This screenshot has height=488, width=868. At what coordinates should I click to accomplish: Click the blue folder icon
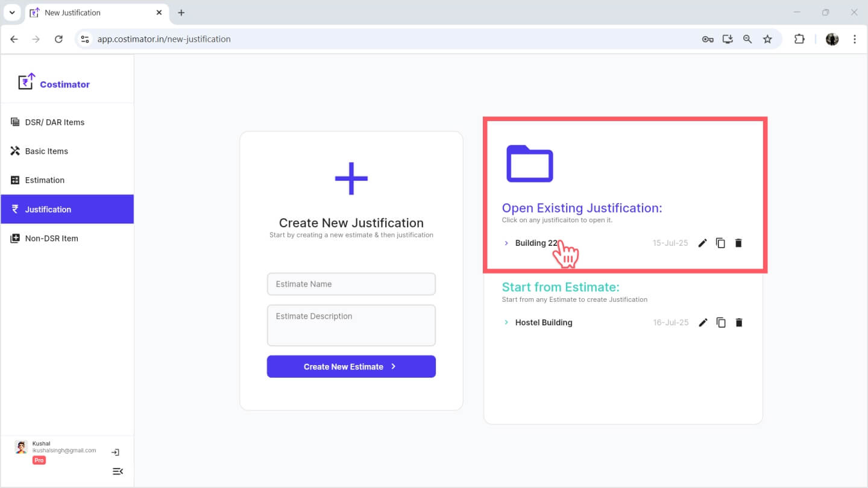[530, 163]
